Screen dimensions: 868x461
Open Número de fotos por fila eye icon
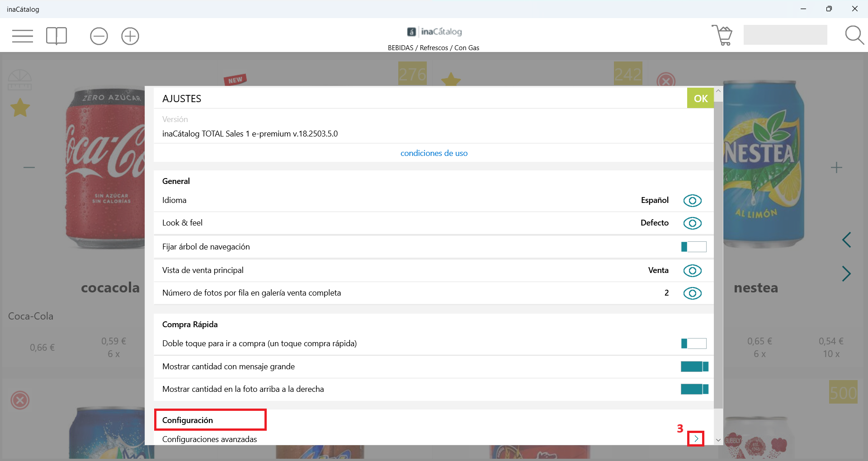692,293
